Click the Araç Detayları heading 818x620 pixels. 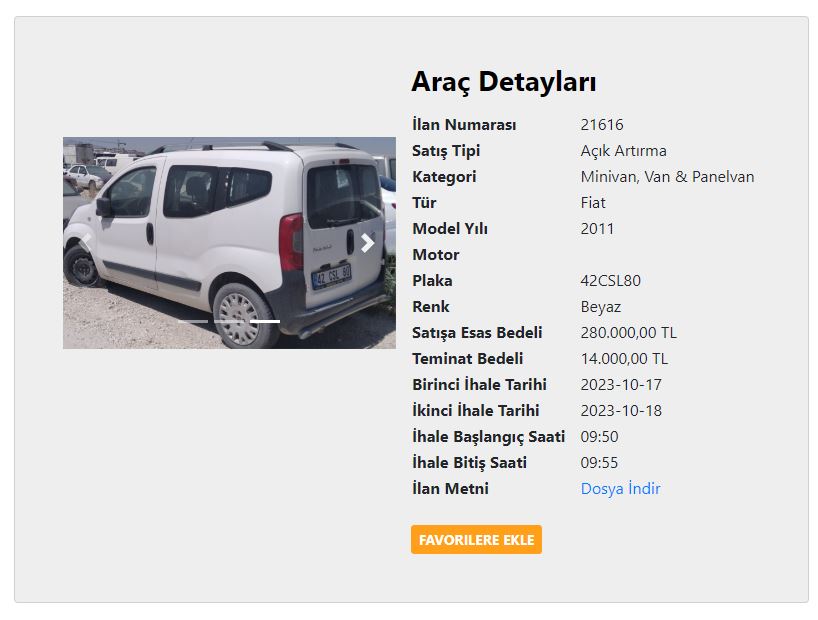[503, 82]
